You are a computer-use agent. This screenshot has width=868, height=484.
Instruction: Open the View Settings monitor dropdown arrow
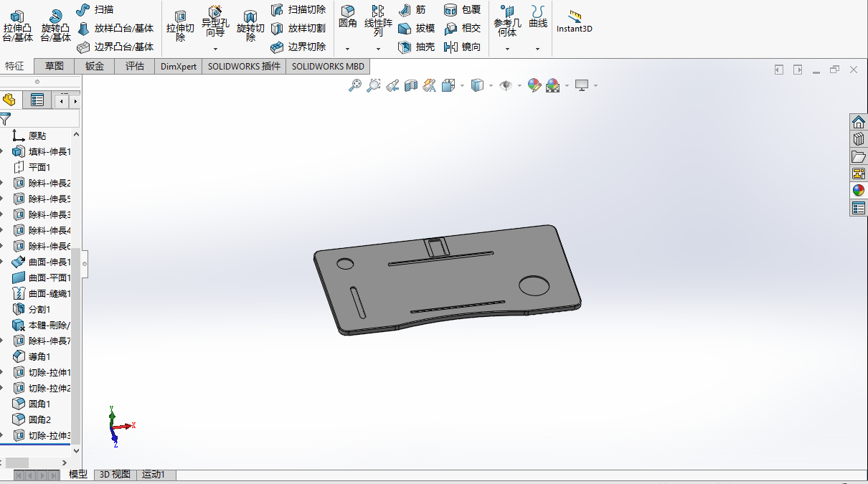tap(595, 85)
